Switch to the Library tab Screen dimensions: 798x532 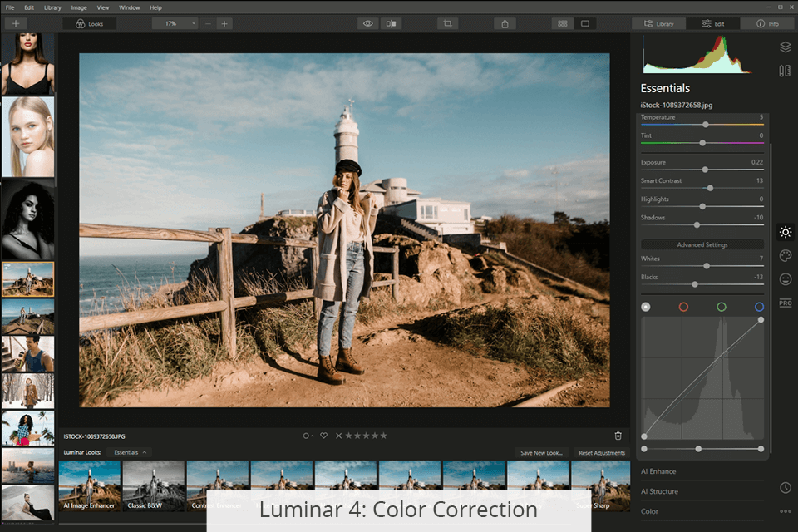tap(658, 23)
